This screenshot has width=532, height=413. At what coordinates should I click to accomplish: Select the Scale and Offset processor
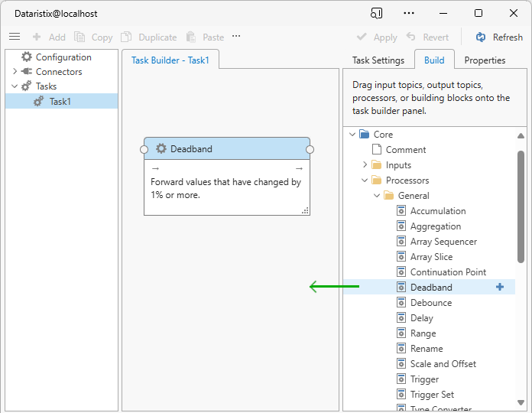(443, 364)
